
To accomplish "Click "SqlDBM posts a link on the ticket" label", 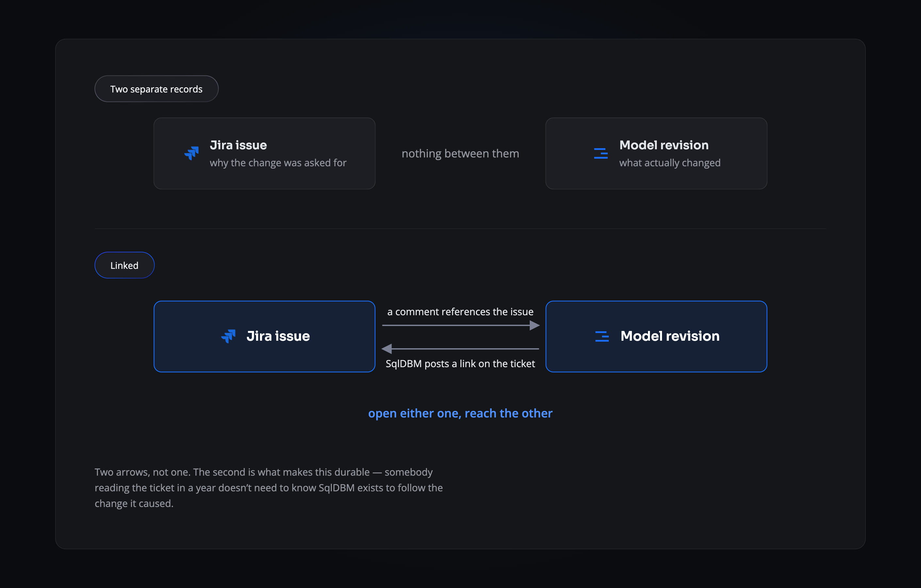I will click(x=460, y=364).
